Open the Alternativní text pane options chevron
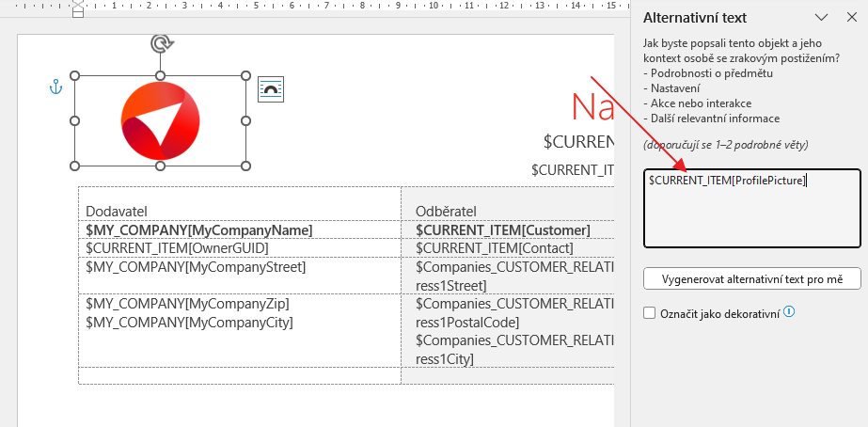Viewport: 868px width, 427px height. click(x=821, y=17)
